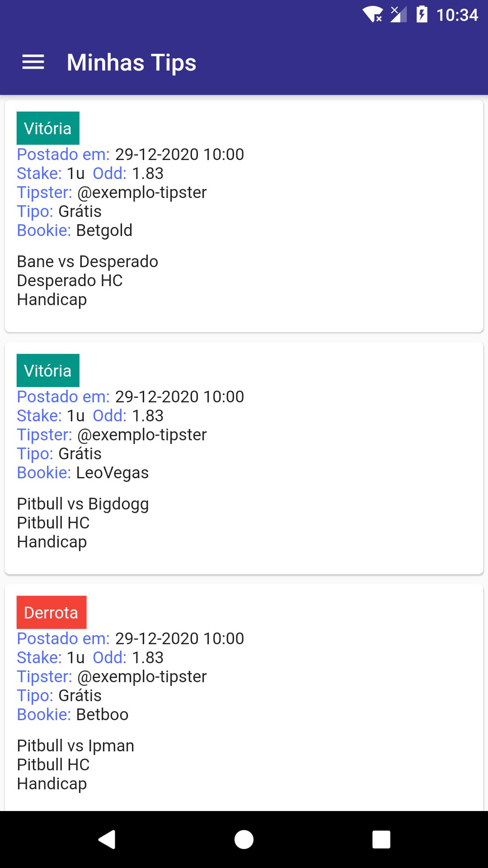Tap @exemplo-tipster in the Betboo card
This screenshot has height=868, width=488.
tap(142, 677)
